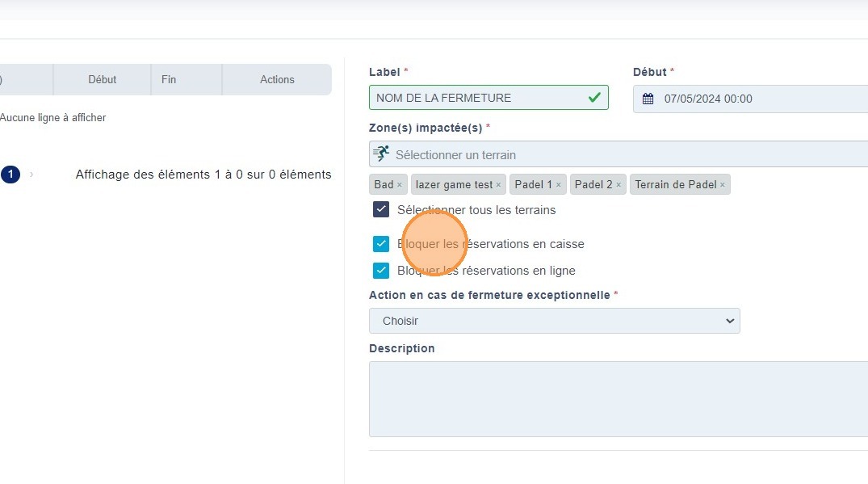868x484 pixels.
Task: Go to pagination page 1
Action: pos(10,174)
